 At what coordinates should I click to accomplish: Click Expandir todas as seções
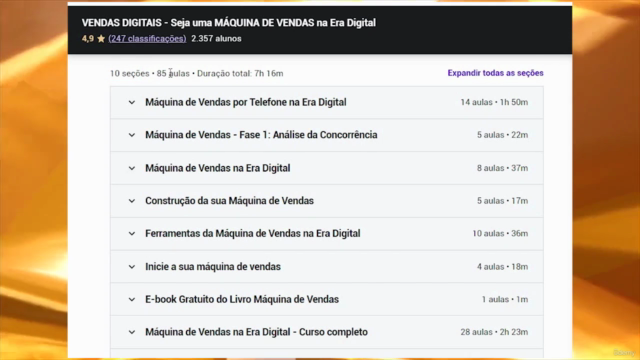[495, 73]
